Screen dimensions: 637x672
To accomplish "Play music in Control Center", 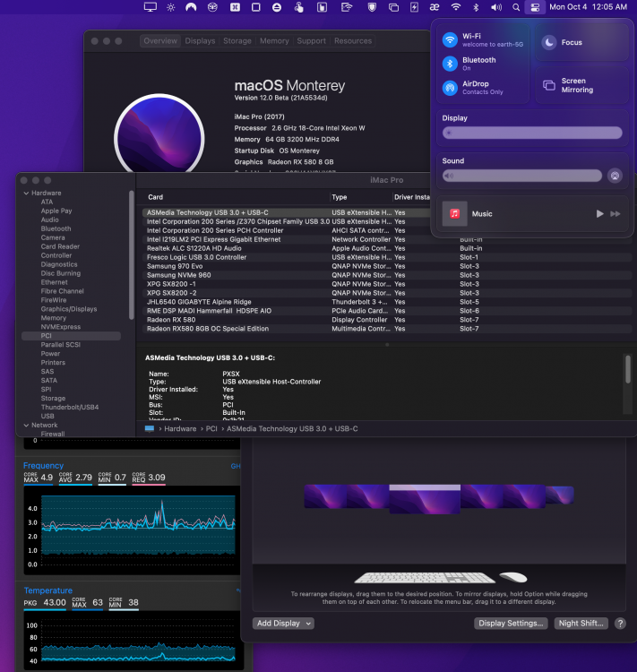I will point(599,213).
